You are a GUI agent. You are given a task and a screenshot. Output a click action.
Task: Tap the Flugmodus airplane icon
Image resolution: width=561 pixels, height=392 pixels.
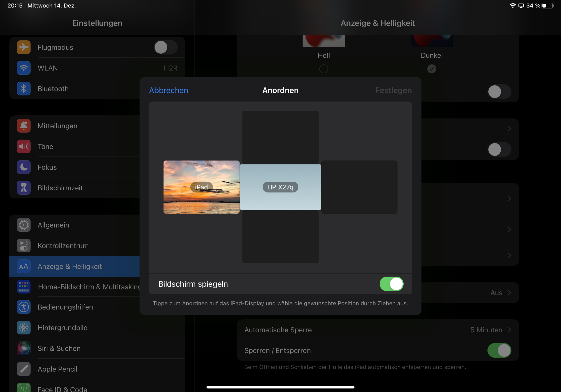click(x=24, y=47)
